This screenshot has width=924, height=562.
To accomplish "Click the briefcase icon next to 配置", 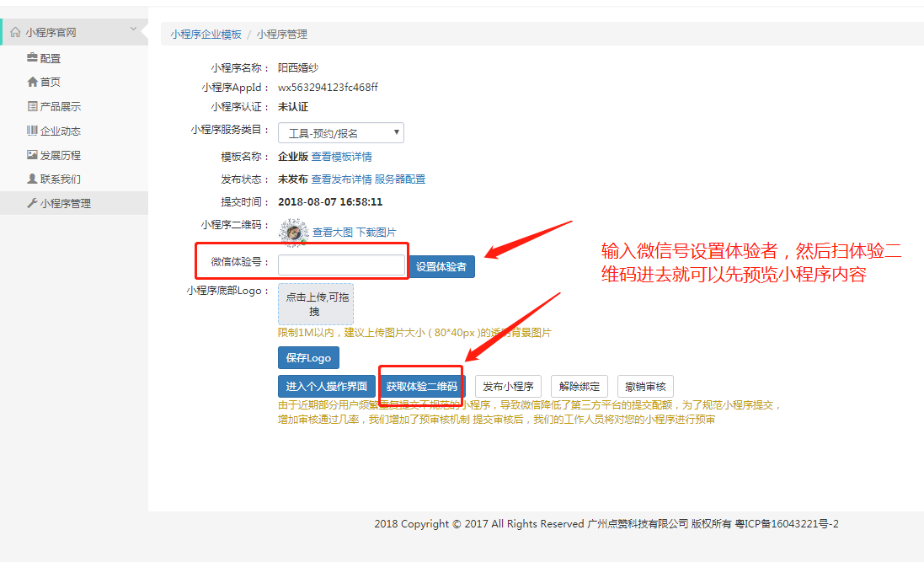I will click(x=32, y=58).
